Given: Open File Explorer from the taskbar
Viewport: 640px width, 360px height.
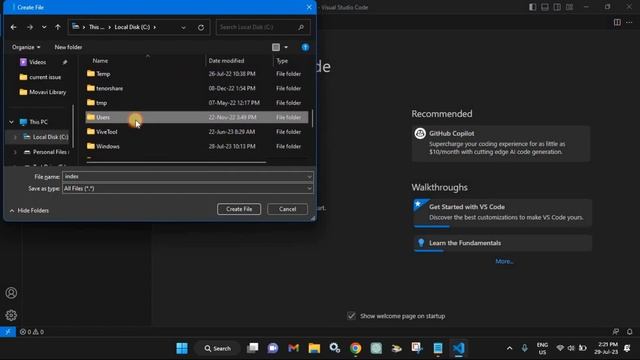Looking at the screenshot, I should tap(314, 348).
